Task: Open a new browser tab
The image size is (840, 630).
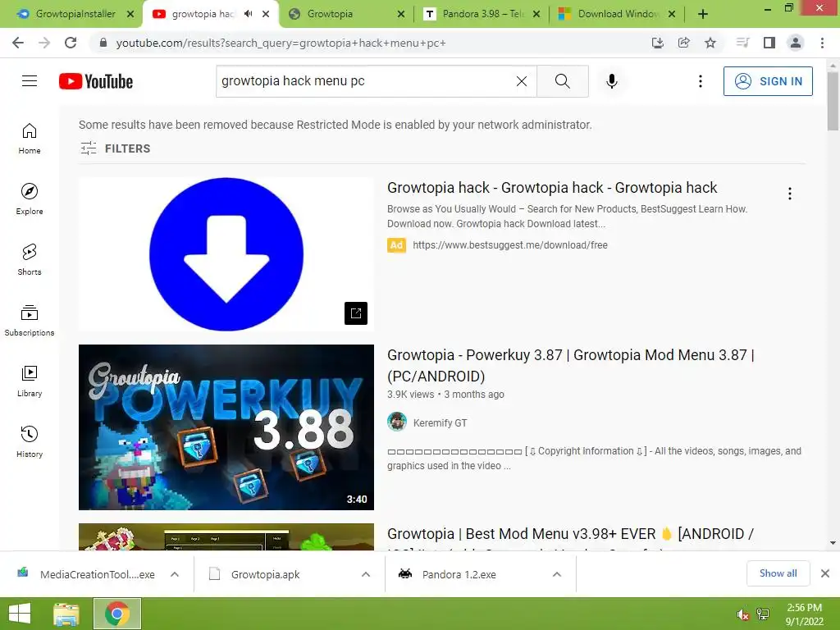Action: pyautogui.click(x=703, y=15)
